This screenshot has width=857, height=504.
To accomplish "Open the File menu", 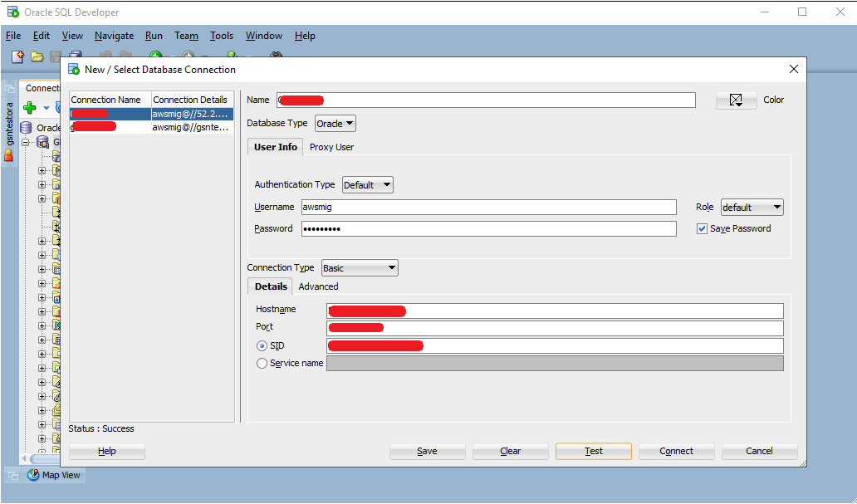I will 13,36.
